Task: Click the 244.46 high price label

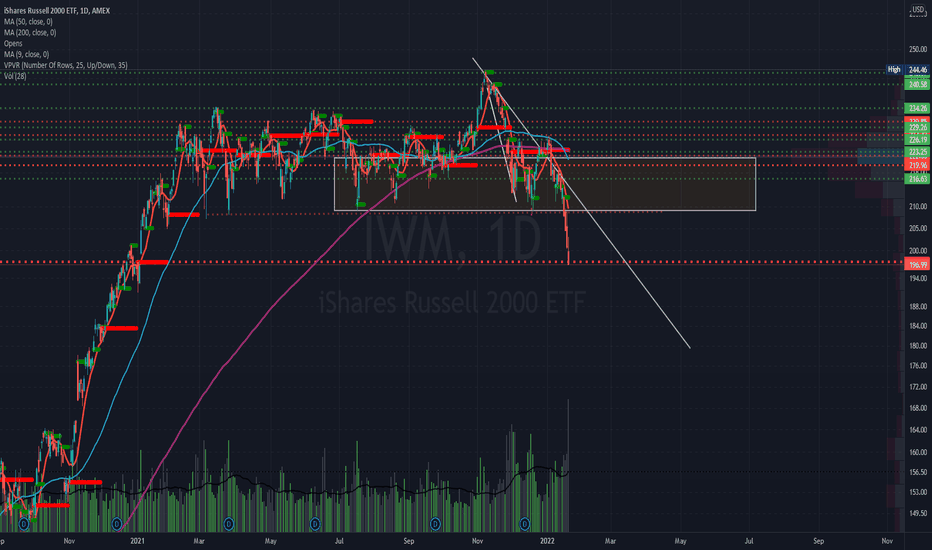Action: 917,70
